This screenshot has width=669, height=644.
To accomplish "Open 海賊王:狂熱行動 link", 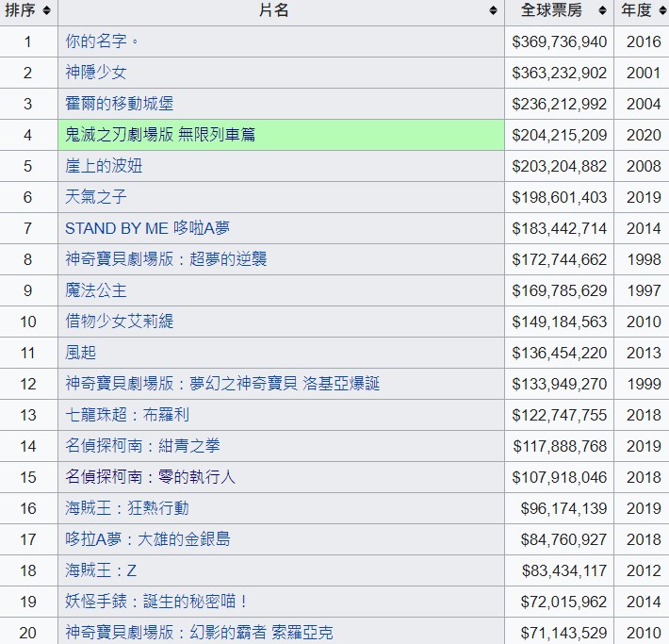I will point(126,508).
